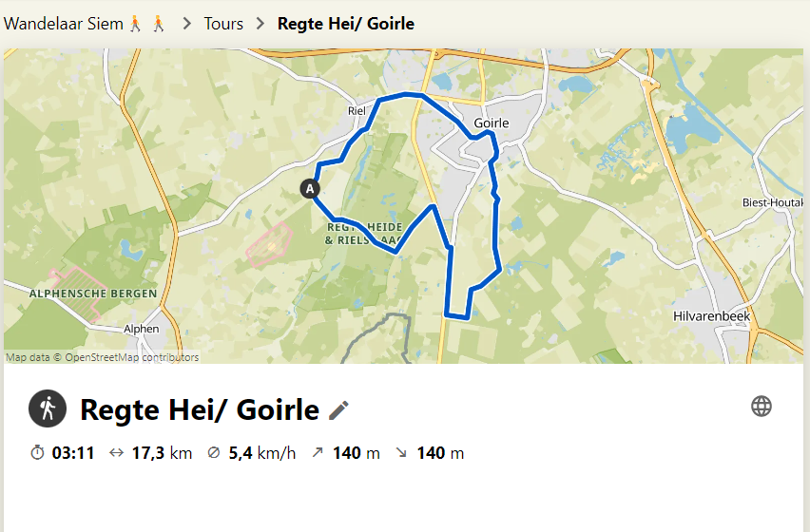Screen dimensions: 810x532
Task: Click the downhill elevation arrow icon
Action: click(x=401, y=453)
